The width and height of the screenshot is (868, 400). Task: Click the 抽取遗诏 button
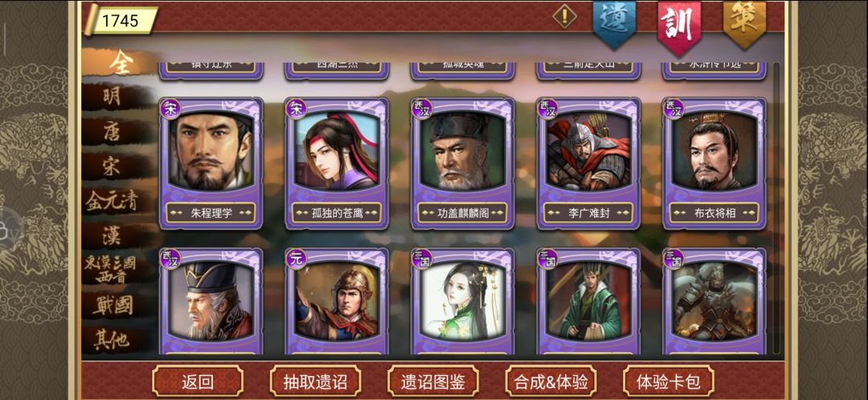pos(315,382)
